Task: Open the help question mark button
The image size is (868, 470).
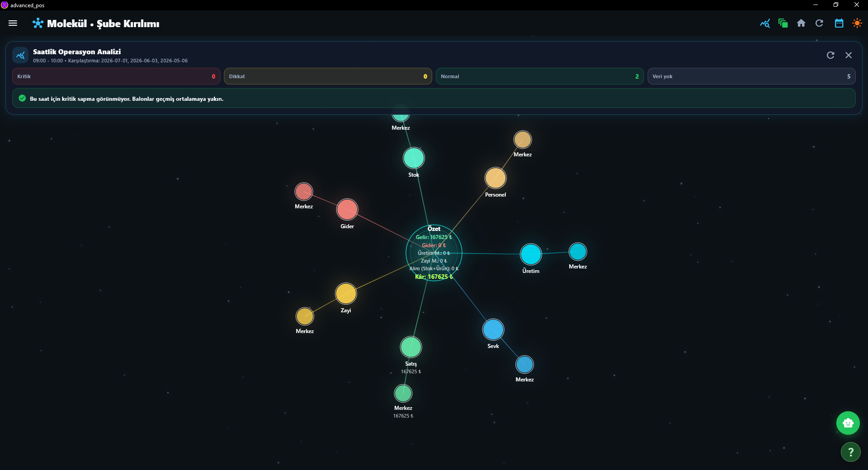Action: pos(851,452)
